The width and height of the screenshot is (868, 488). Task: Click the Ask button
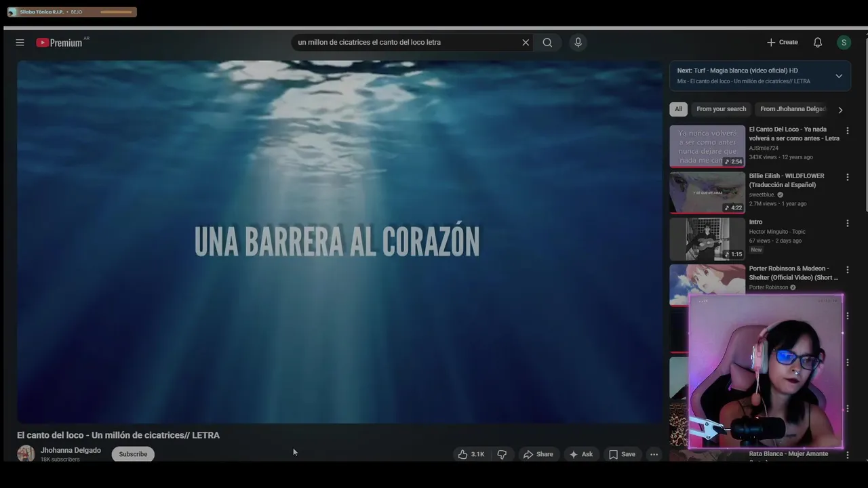pos(581,454)
